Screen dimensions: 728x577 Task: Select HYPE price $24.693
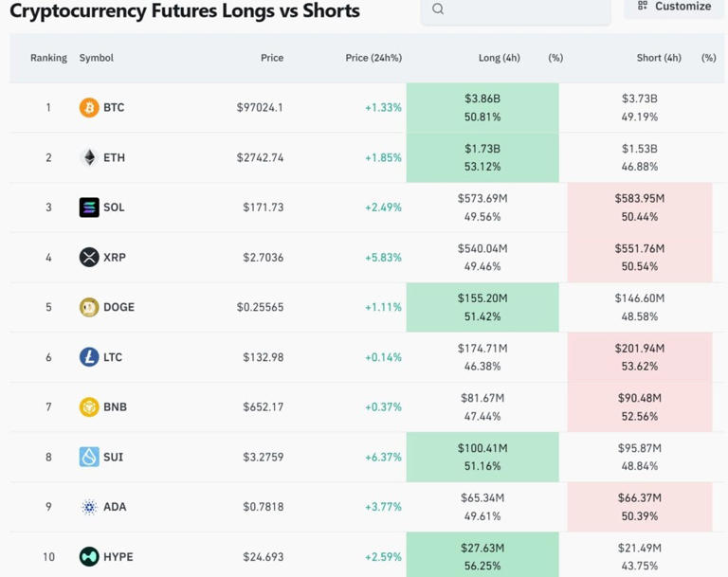point(264,557)
